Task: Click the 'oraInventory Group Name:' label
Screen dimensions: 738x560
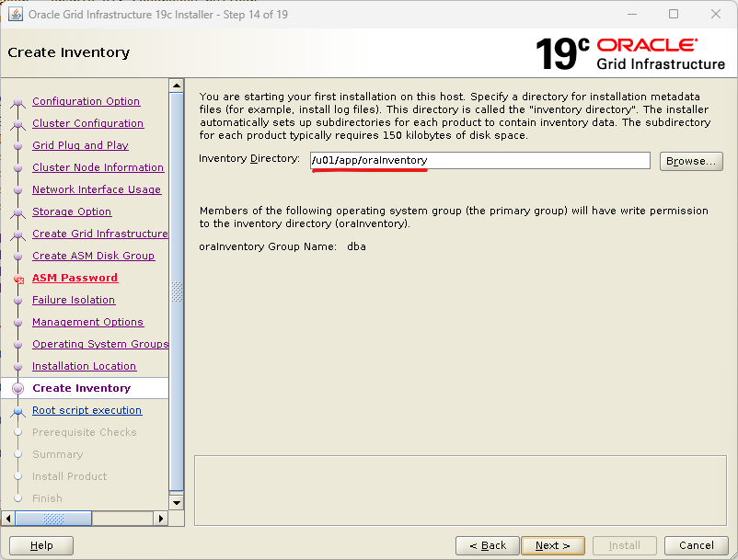Action: pyautogui.click(x=268, y=246)
